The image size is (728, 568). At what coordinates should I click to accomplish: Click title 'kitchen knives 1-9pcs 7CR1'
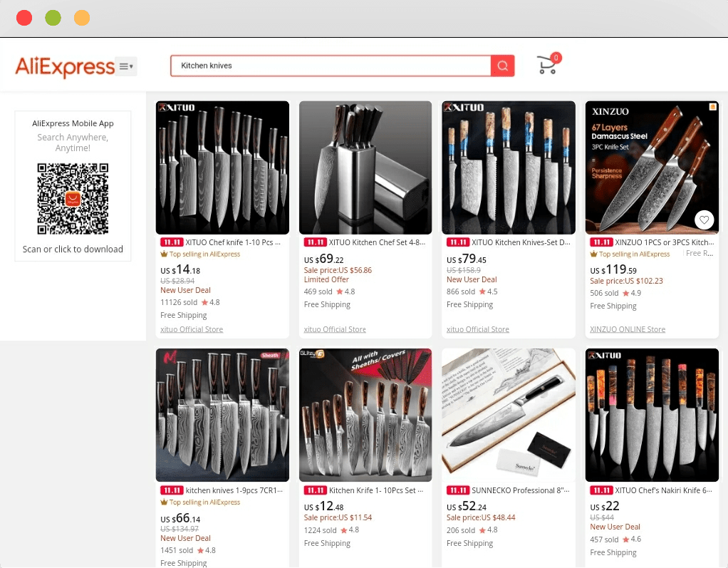(234, 490)
